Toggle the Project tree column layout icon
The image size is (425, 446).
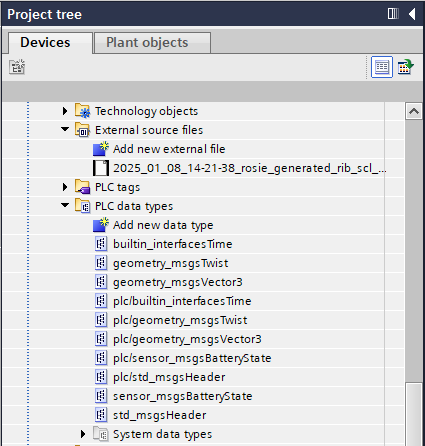[x=393, y=14]
